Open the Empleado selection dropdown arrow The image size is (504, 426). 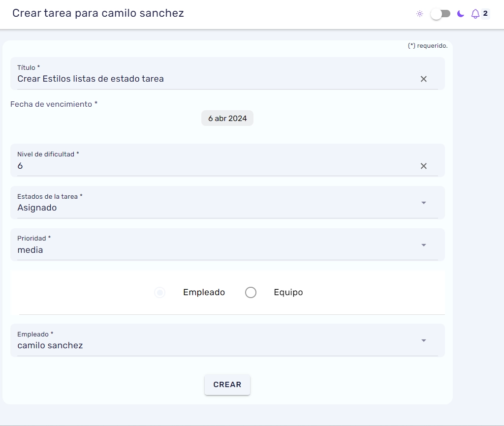point(424,340)
